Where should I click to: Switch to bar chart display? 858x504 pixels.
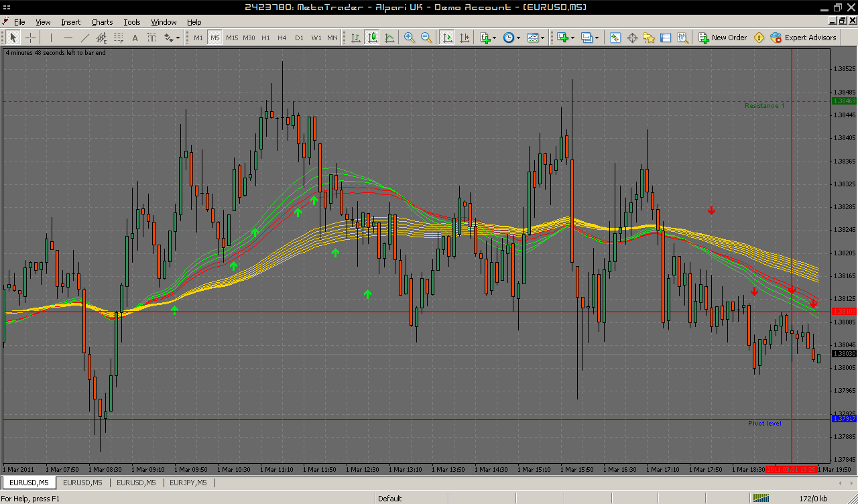coord(356,38)
